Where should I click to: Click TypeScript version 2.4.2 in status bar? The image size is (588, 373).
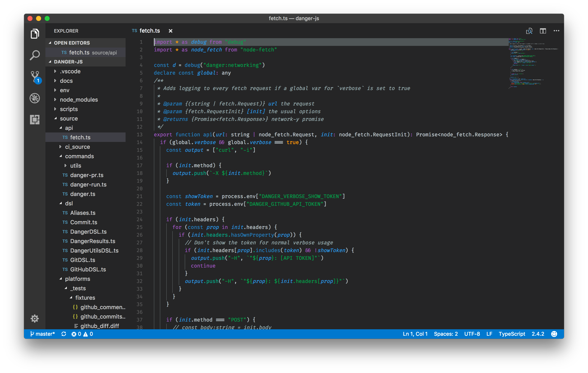538,334
